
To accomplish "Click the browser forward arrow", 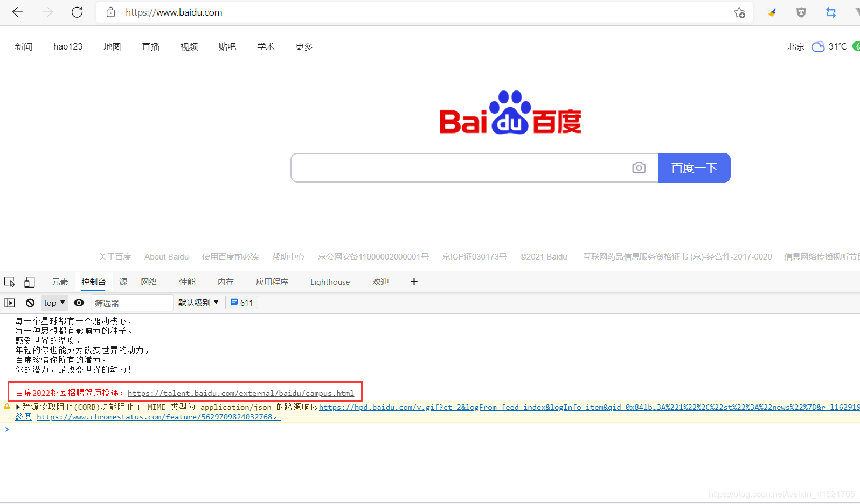I will pos(47,12).
